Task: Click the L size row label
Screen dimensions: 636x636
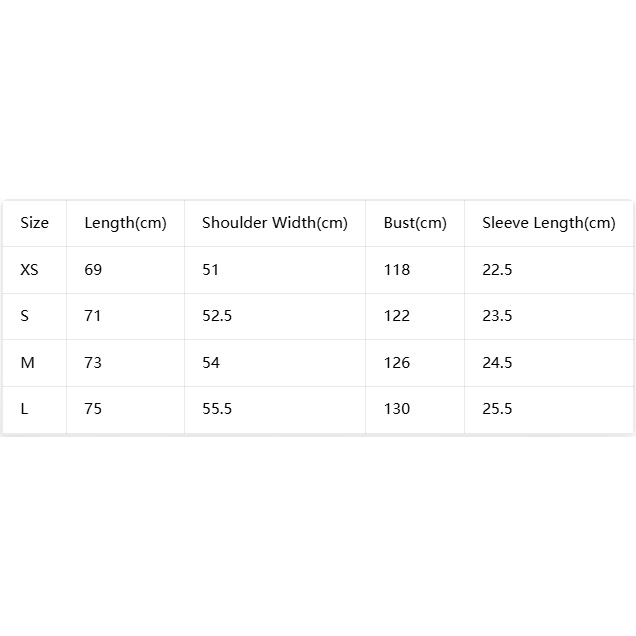Action: tap(24, 409)
